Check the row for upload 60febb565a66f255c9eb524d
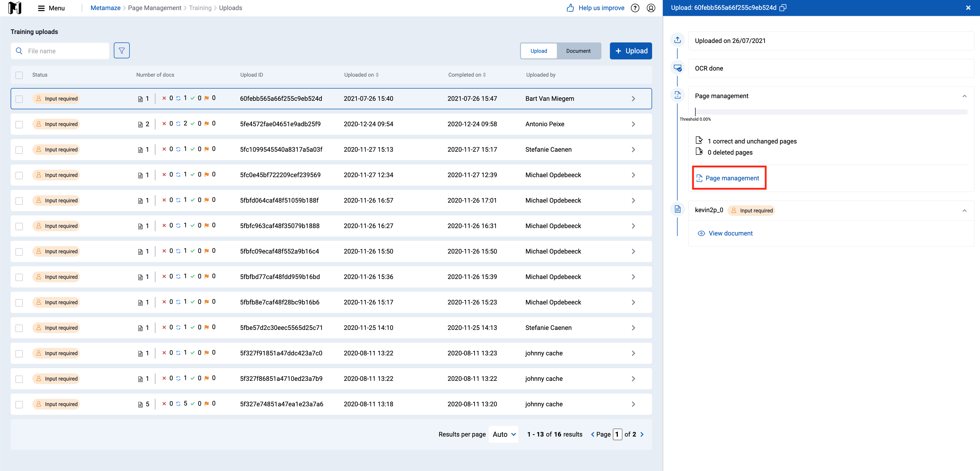The height and width of the screenshot is (471, 980). tap(19, 99)
